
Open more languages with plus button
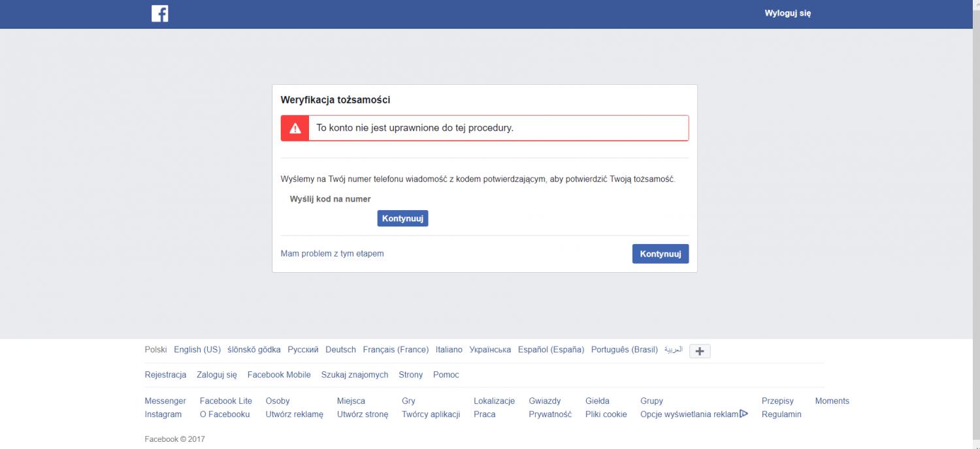(x=700, y=351)
